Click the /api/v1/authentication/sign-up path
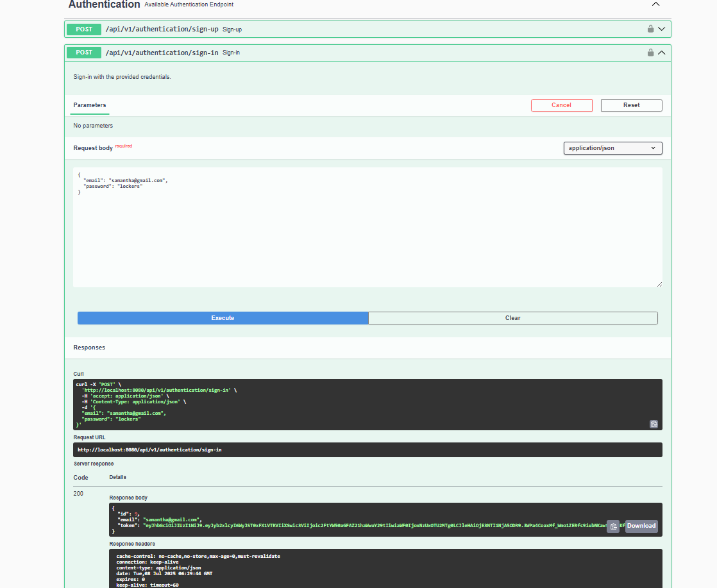Screen dimensions: 717x588 [162, 29]
